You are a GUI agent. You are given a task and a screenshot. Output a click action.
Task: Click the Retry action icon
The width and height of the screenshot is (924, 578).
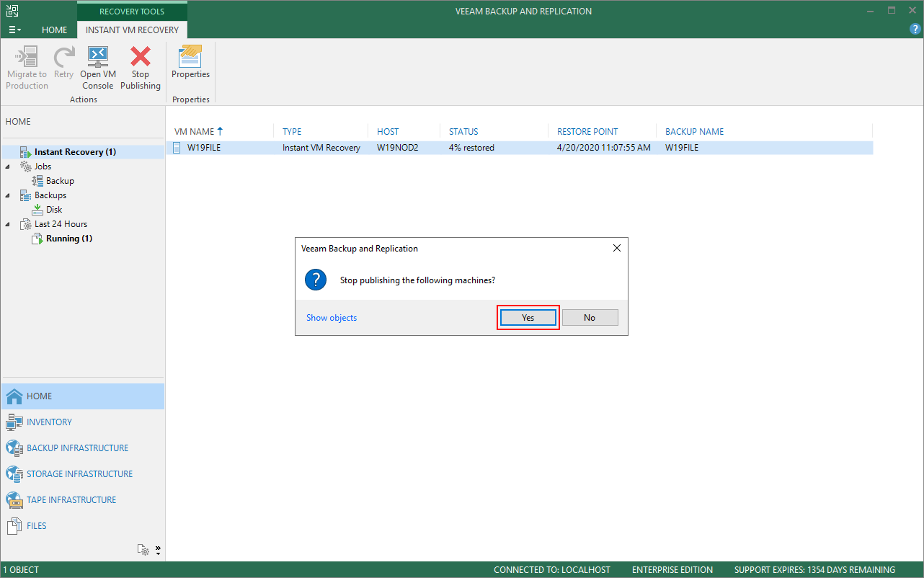(x=63, y=56)
